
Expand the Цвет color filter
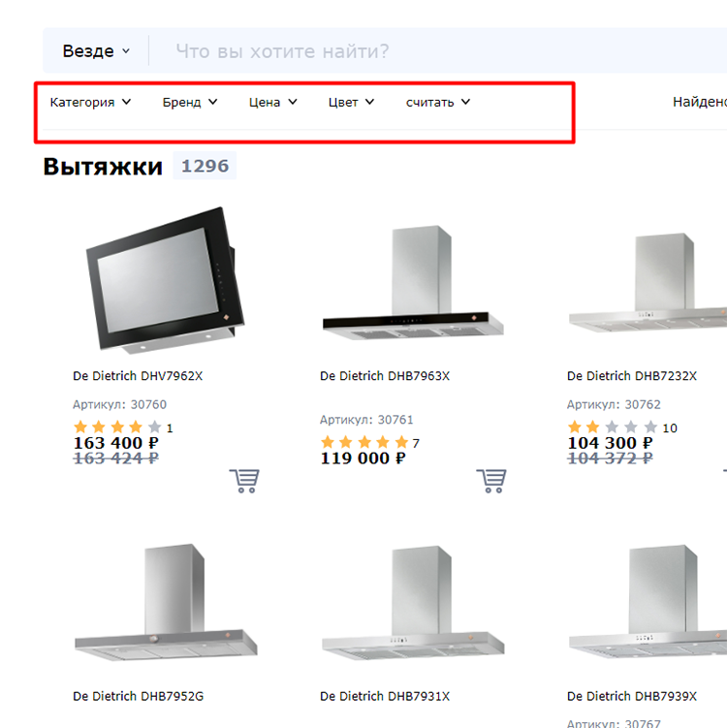(x=351, y=102)
